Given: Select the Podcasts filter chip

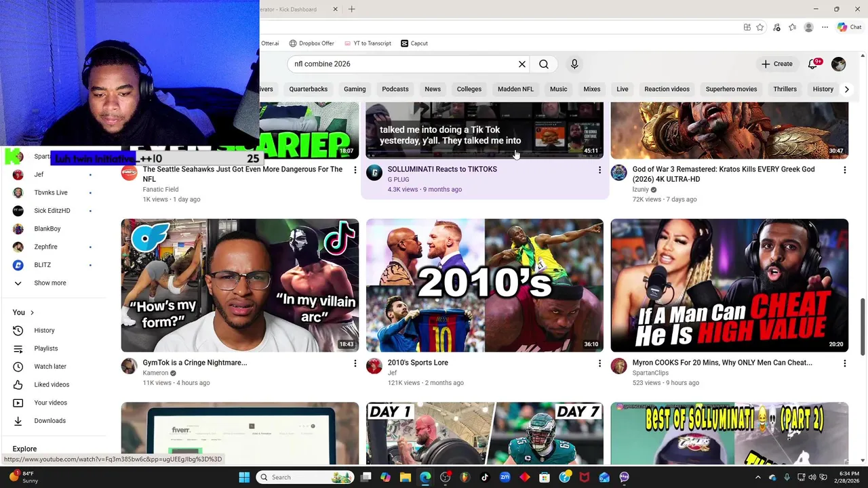Looking at the screenshot, I should pyautogui.click(x=395, y=89).
